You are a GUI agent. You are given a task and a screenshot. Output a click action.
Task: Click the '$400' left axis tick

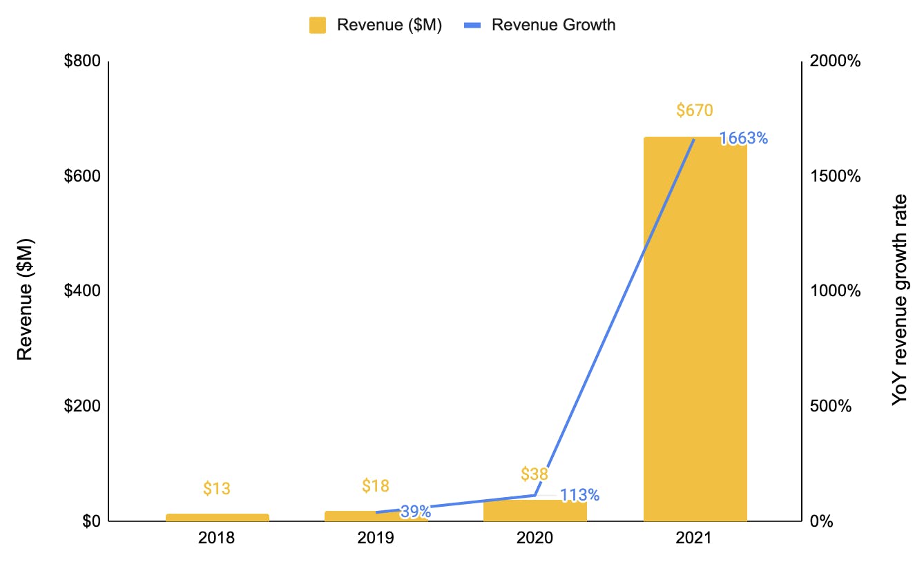[81, 291]
